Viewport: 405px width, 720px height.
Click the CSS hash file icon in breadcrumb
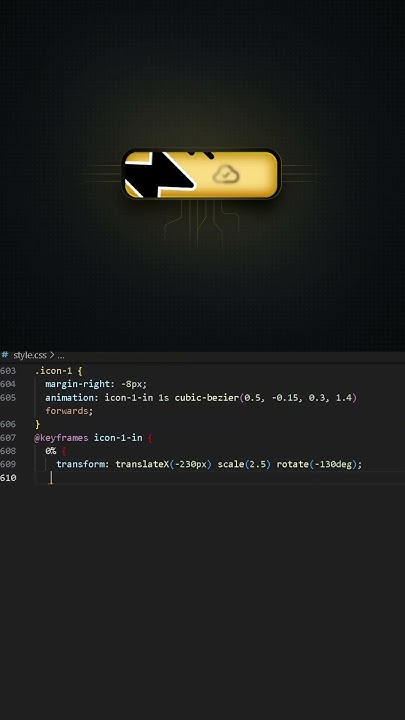pyautogui.click(x=5, y=355)
